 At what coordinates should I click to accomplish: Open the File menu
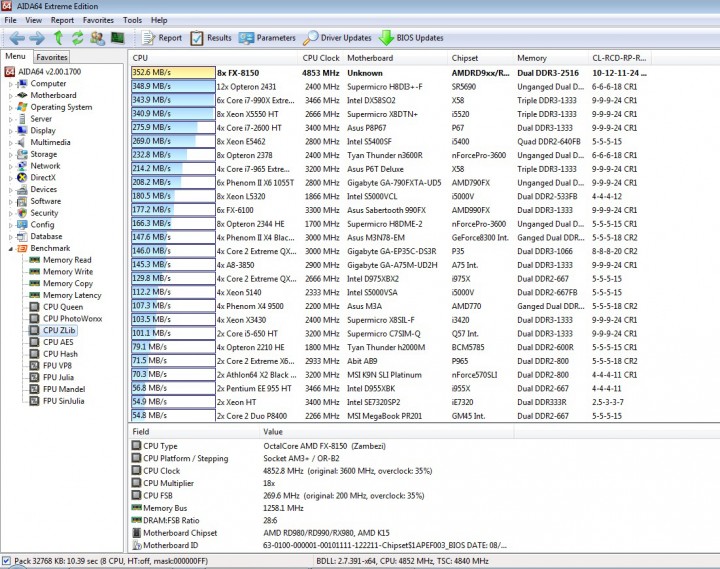click(x=10, y=20)
